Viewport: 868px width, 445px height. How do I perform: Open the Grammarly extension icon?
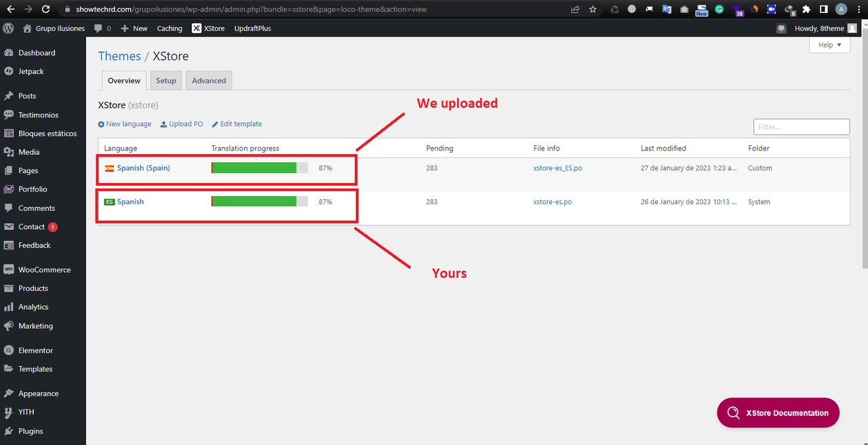(719, 9)
